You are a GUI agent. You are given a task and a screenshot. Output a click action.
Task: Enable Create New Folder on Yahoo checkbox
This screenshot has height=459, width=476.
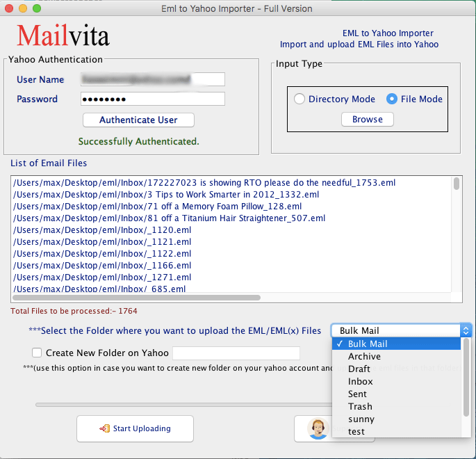pos(37,353)
